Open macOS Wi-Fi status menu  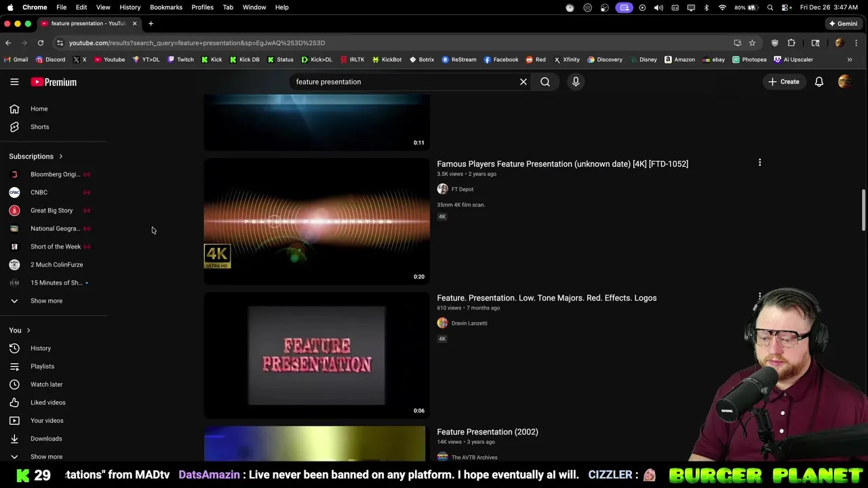click(x=722, y=7)
